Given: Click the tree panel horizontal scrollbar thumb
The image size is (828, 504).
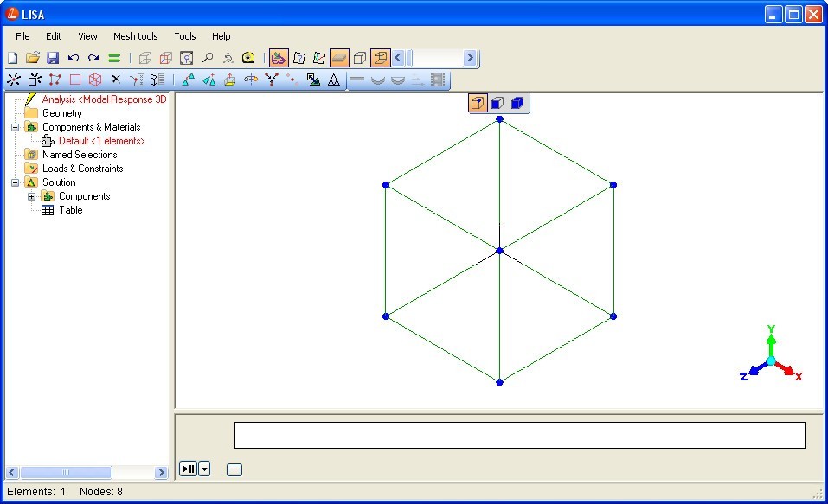Looking at the screenshot, I should (x=66, y=472).
